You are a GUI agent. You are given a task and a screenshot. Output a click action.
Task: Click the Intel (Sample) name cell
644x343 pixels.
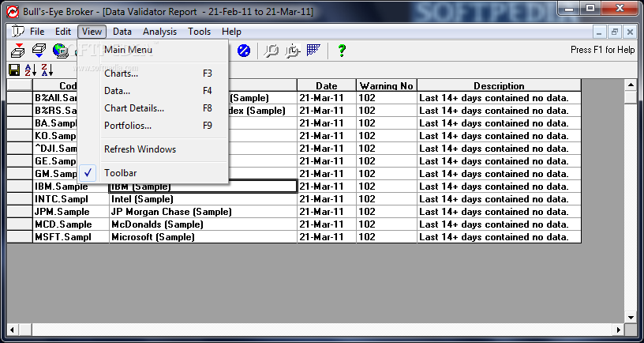click(204, 199)
